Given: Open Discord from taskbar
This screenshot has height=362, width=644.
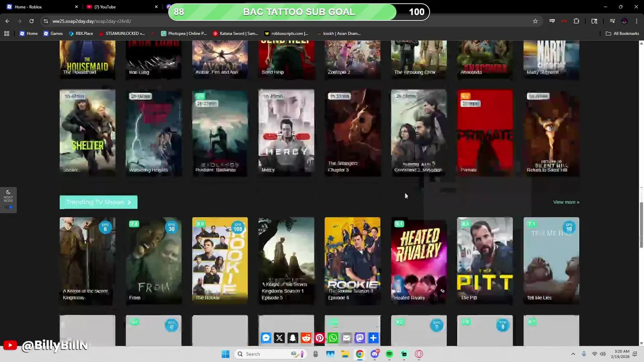Looking at the screenshot, I should tap(375, 354).
